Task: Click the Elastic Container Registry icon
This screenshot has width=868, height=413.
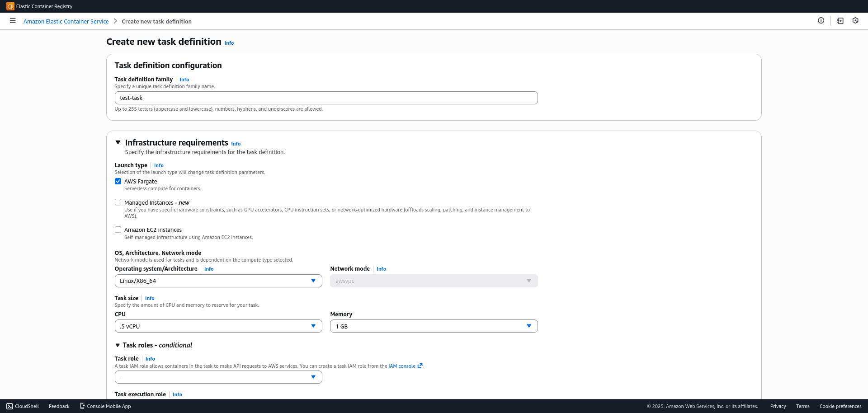Action: click(10, 6)
